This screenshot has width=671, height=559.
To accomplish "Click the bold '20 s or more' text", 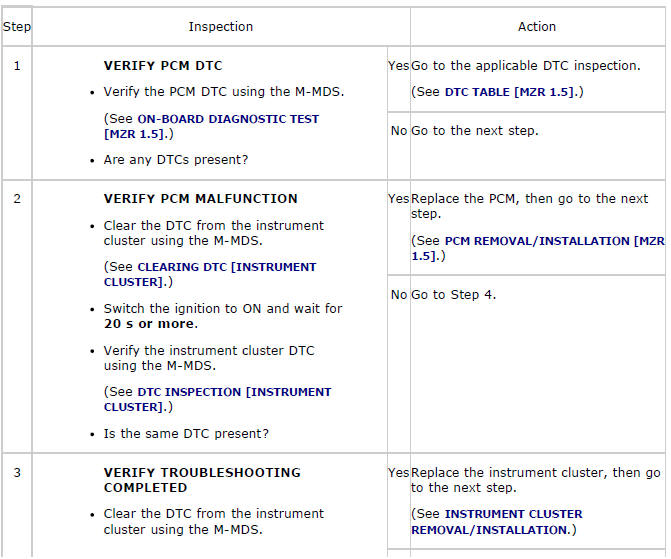I will 150,324.
